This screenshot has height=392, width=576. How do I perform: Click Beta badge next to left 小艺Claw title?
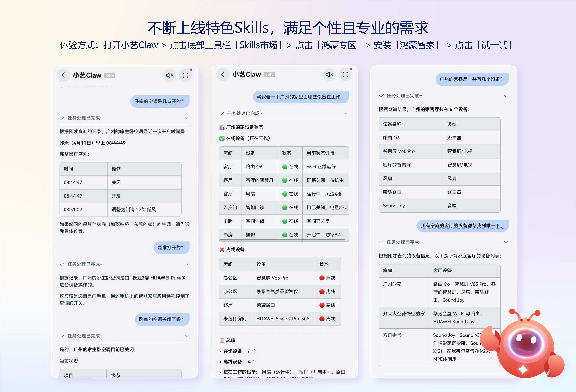pos(110,75)
